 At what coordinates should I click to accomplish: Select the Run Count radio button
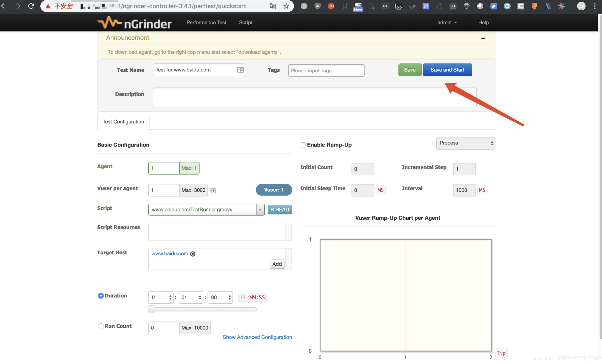coord(101,326)
